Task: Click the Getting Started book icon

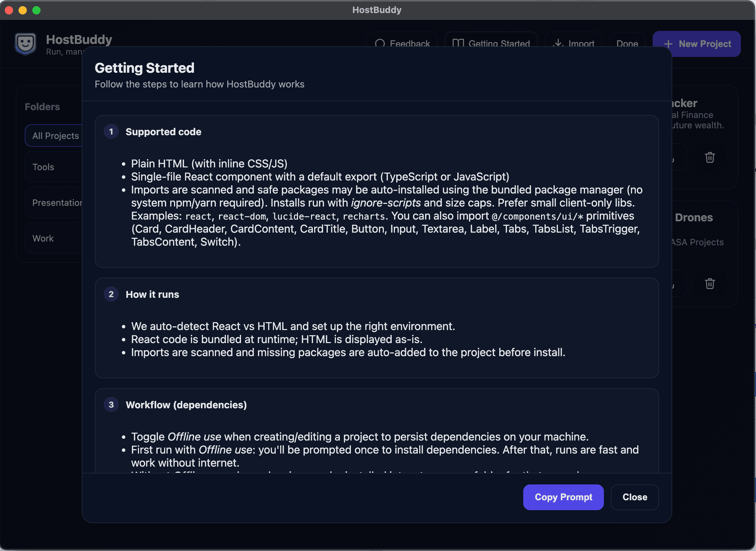Action: point(458,43)
